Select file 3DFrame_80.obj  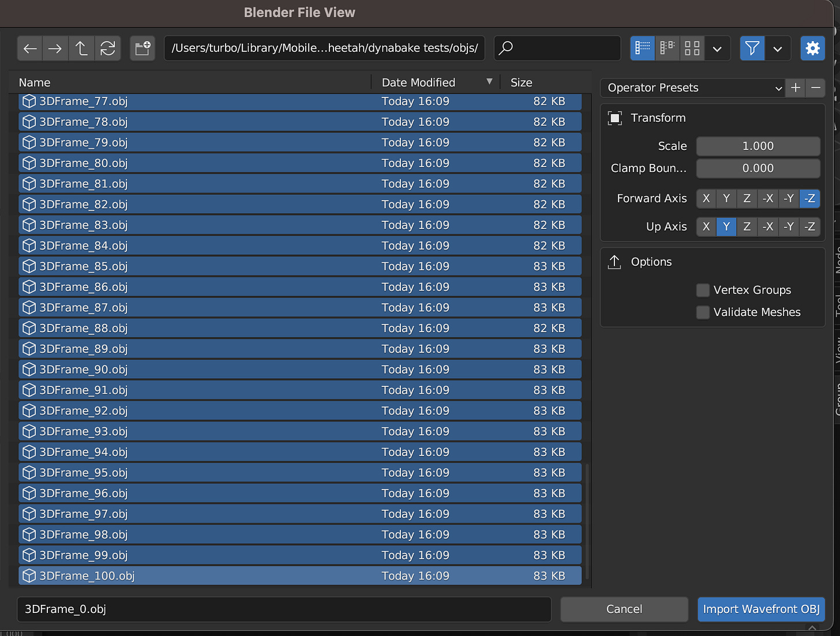pos(299,163)
